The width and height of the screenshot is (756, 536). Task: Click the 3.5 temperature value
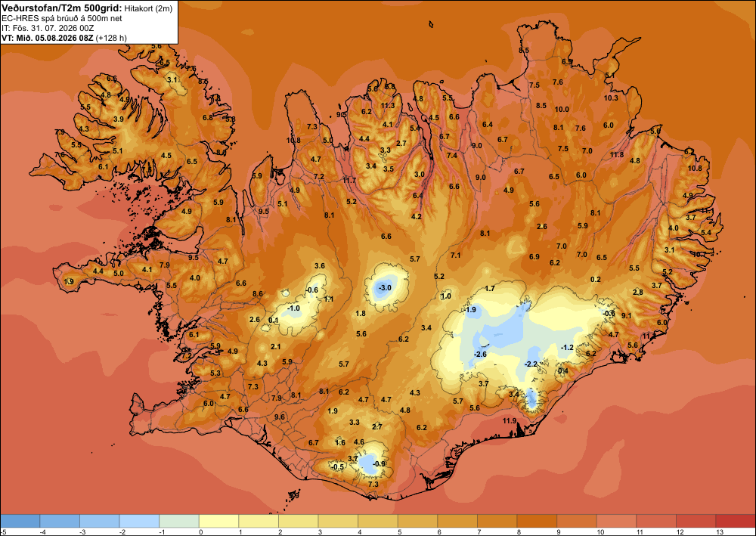coord(389,169)
